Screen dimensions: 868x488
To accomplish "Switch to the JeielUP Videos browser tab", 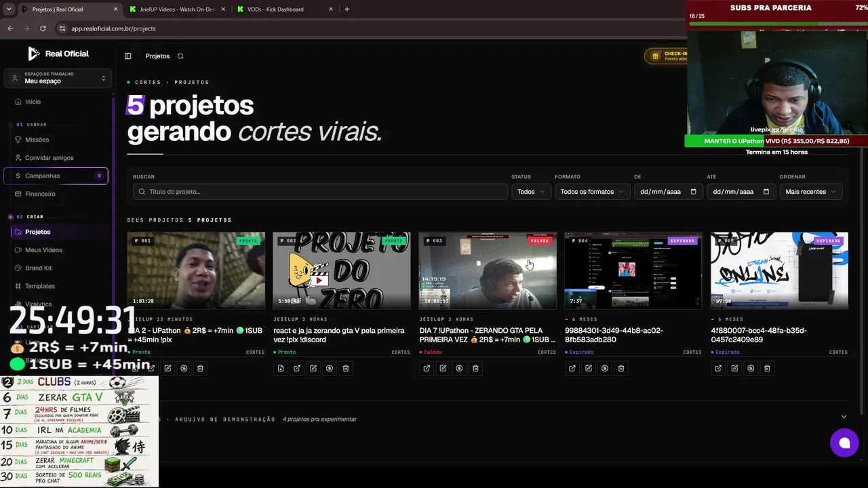I will point(176,9).
